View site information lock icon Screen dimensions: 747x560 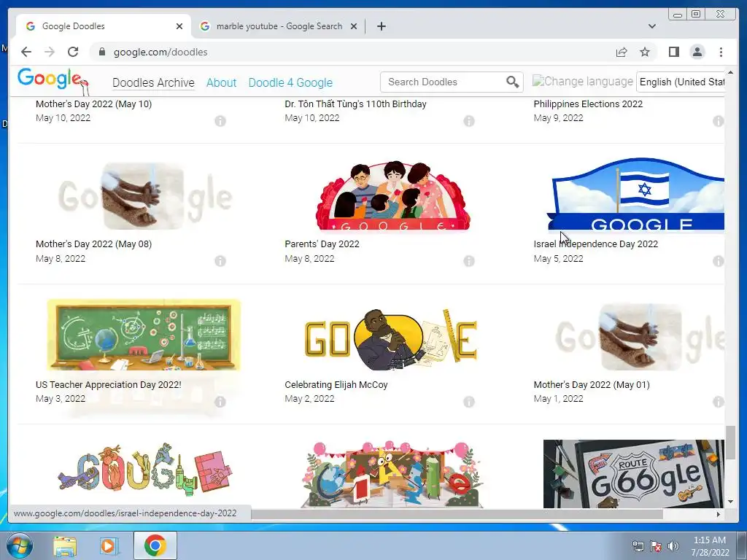pos(101,52)
